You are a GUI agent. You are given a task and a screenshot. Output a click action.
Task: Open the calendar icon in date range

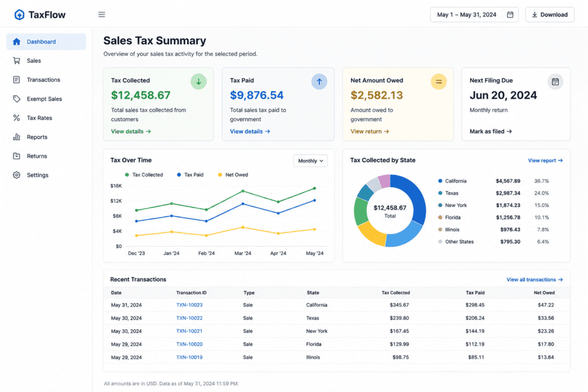510,14
